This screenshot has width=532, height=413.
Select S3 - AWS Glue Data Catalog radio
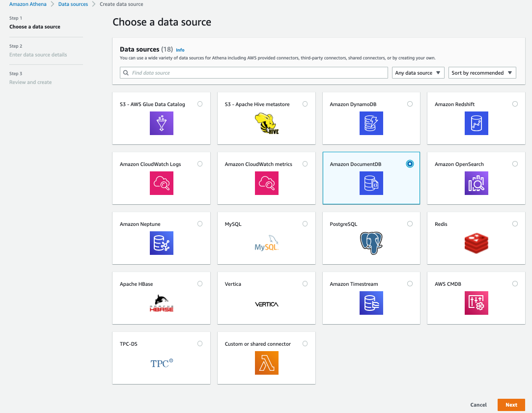(200, 104)
